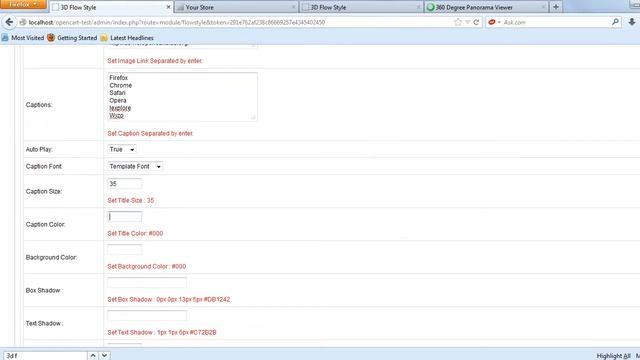Screen dimensions: 640x360
Task: Click the 'Opera' caption line
Action: point(118,100)
